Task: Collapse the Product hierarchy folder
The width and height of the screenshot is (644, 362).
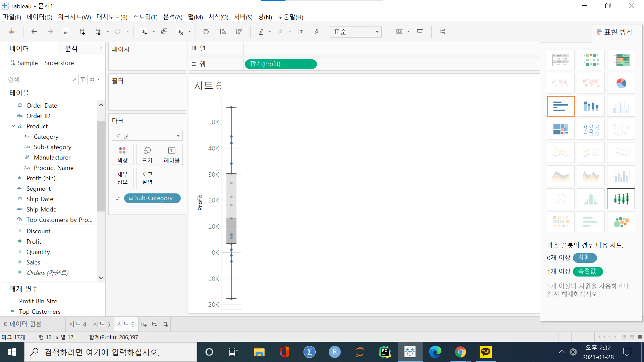Action: click(13, 126)
